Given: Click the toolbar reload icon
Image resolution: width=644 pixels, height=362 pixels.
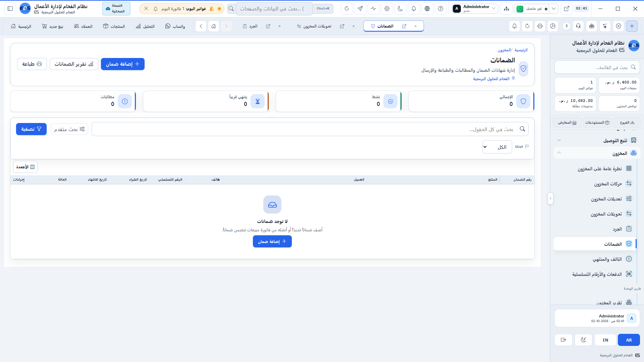Looking at the screenshot, I should coord(527,26).
